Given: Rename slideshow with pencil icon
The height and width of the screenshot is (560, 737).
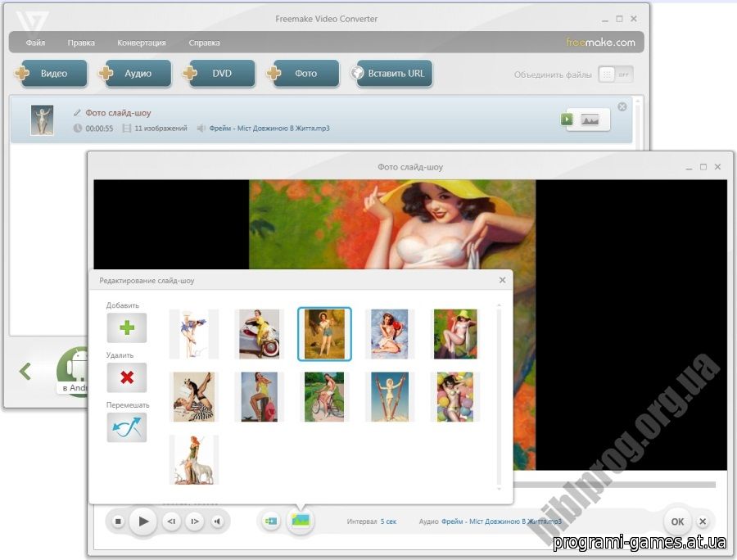Looking at the screenshot, I should pos(78,113).
